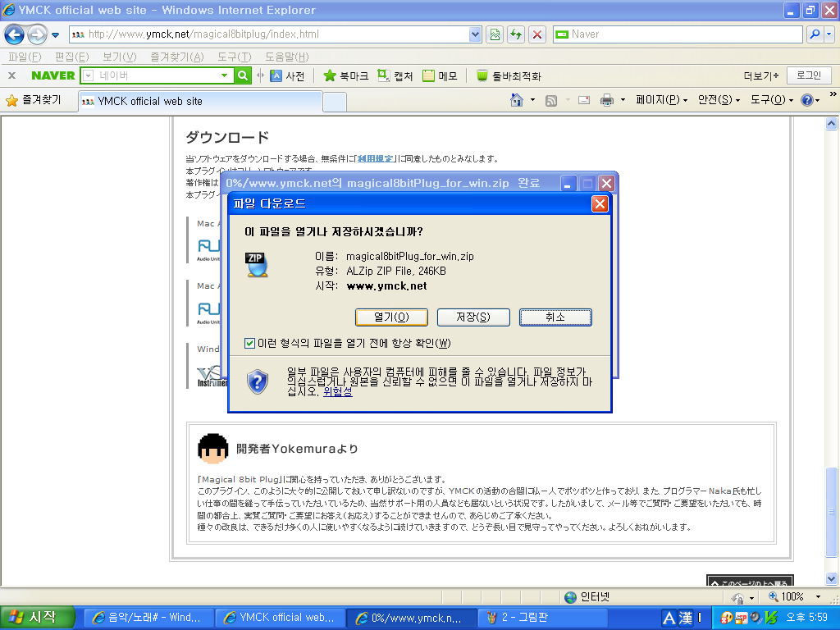Viewport: 840px width, 630px height.
Task: Click the 캡처 capture tool
Action: [395, 76]
